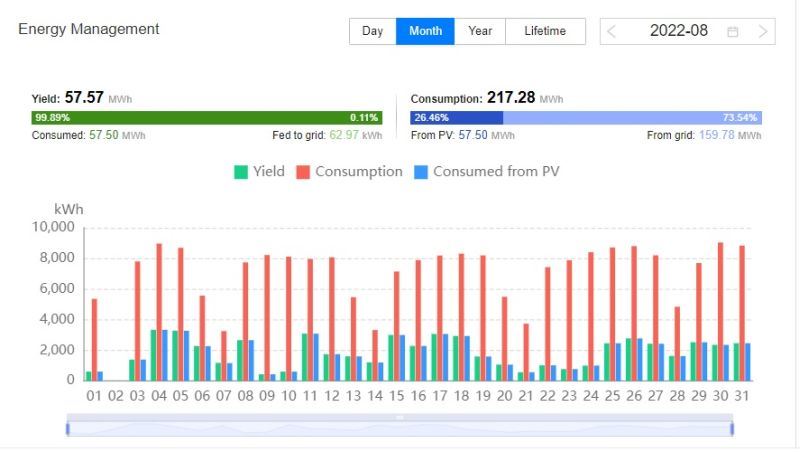Viewport: 800px width, 452px height.
Task: Go to previous month with left arrow
Action: 612,31
